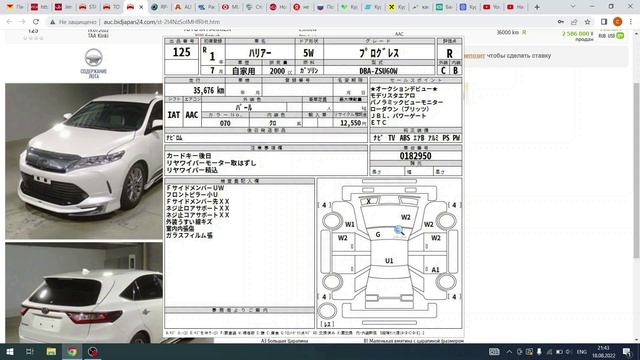This screenshot has width=640, height=360.
Task: Click the auction sheet image
Action: 313,187
